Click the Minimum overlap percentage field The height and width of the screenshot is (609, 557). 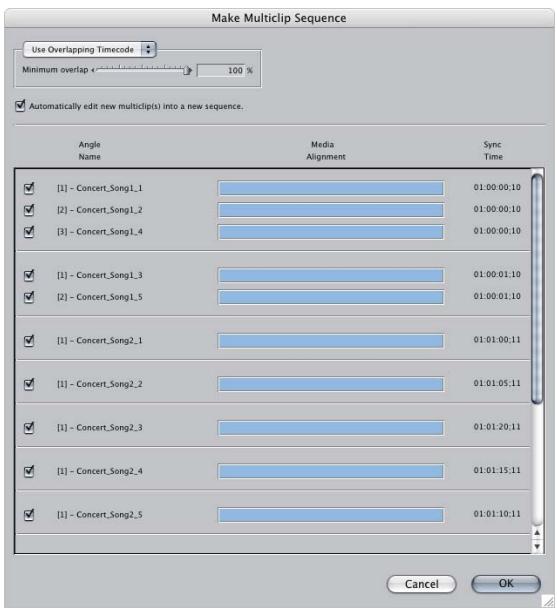click(x=221, y=70)
